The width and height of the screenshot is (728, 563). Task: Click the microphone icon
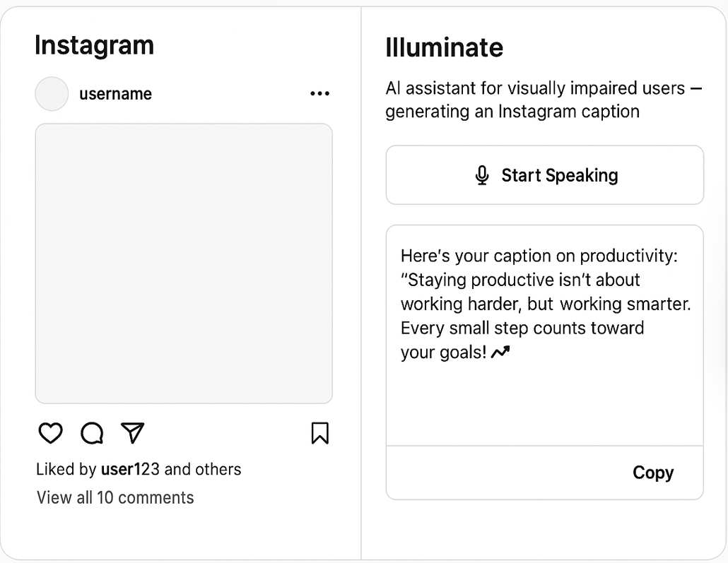[482, 175]
